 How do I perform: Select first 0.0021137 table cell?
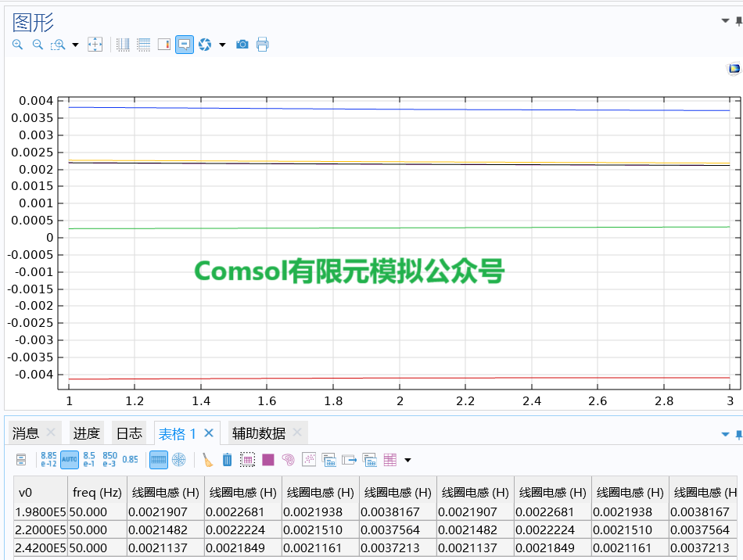coord(165,548)
